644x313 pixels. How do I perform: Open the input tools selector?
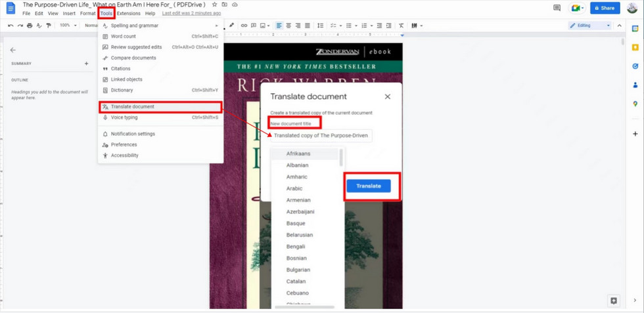point(415,26)
